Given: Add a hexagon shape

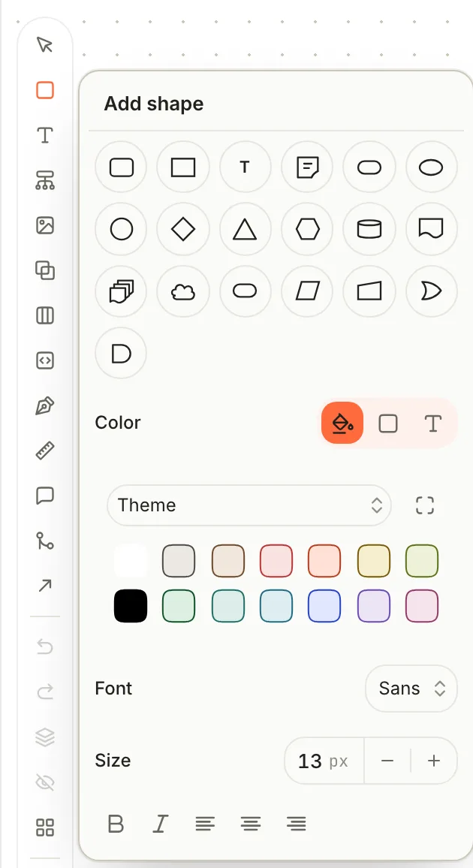Looking at the screenshot, I should [307, 229].
